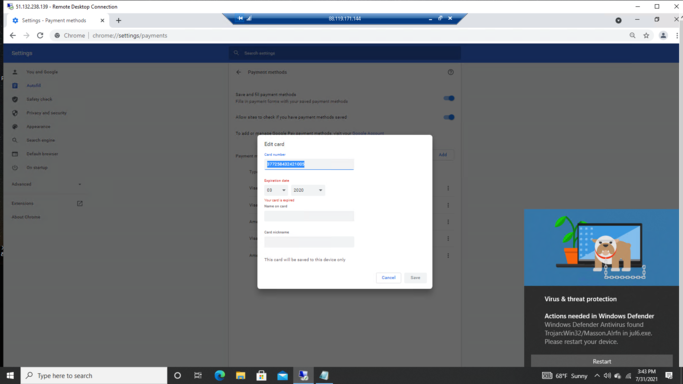Open the 68°F Sunny weather widget

565,376
